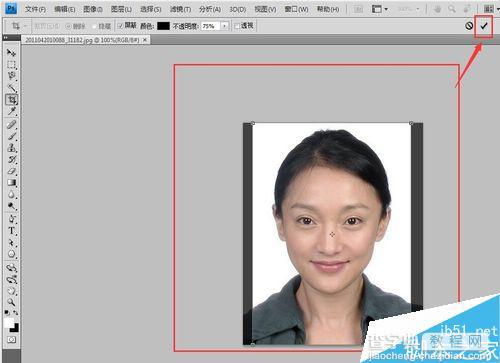This screenshot has width=500, height=363.
Task: Click the Zoom magnifier in application bar
Action: tap(452, 9)
